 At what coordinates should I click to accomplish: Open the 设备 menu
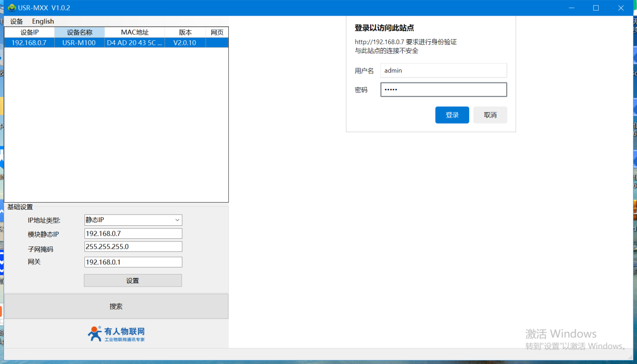coord(17,21)
